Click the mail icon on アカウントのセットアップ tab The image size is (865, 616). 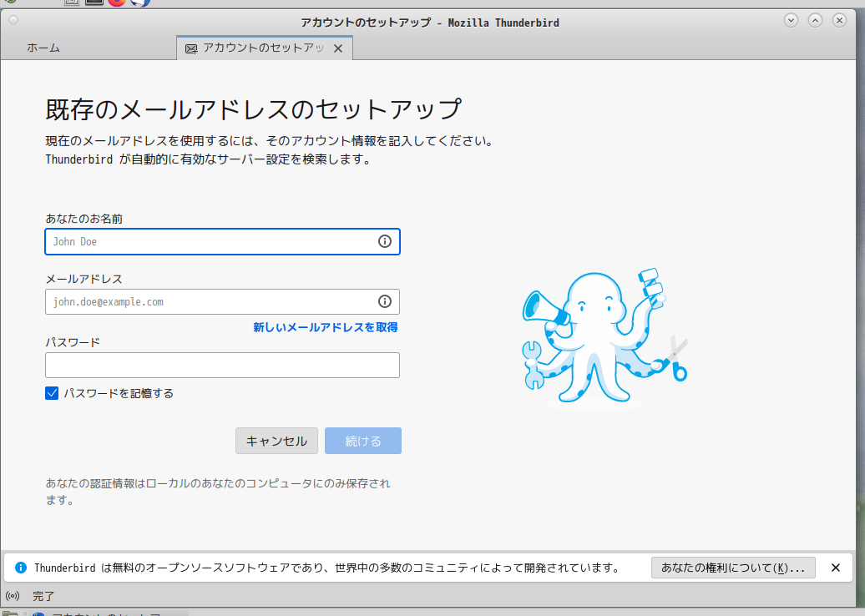click(x=191, y=49)
